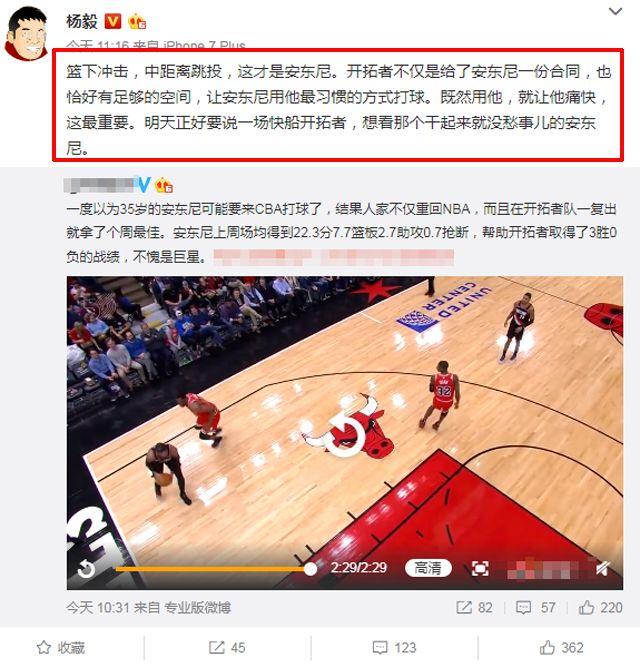Click the replay button at the video's bottom left

(x=86, y=569)
